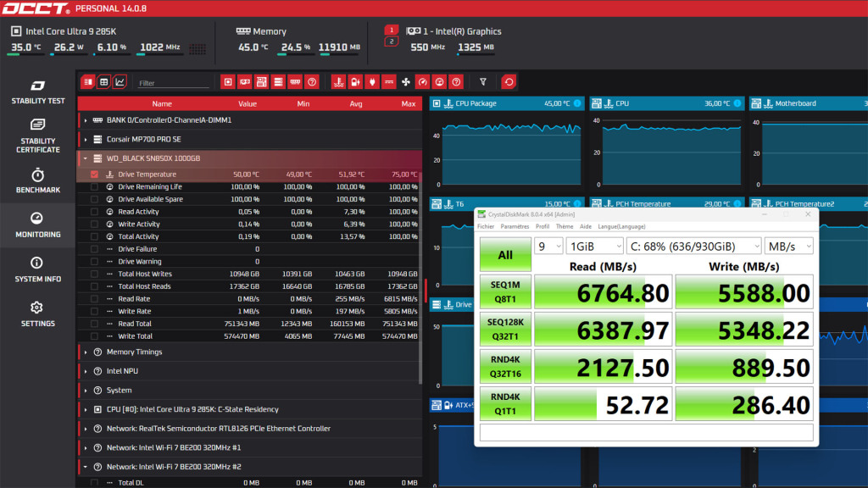Image resolution: width=868 pixels, height=488 pixels.
Task: Open the Stability Test section
Action: [37, 92]
